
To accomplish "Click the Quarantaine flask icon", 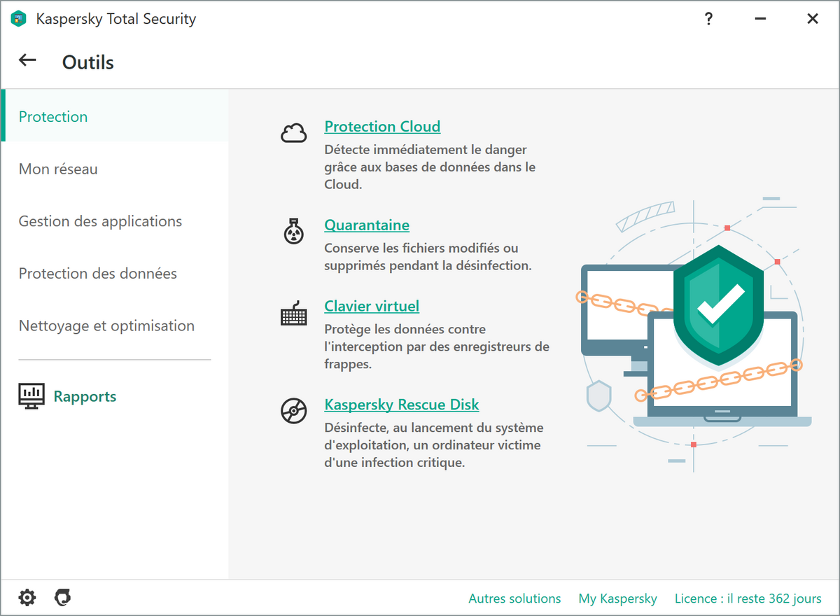I will 293,231.
